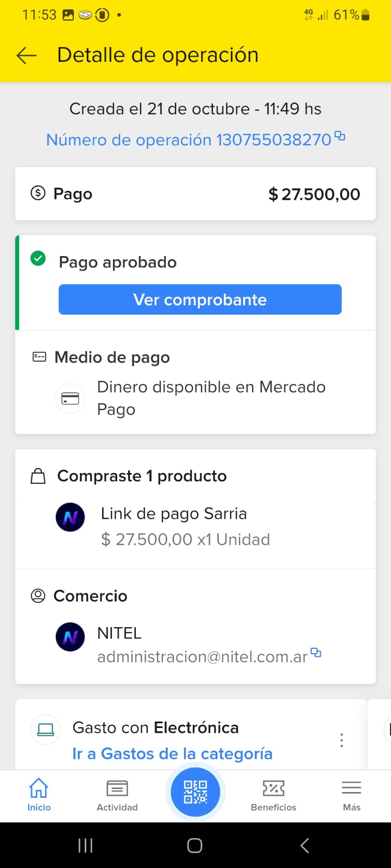Open the Más menu tab

click(x=351, y=795)
